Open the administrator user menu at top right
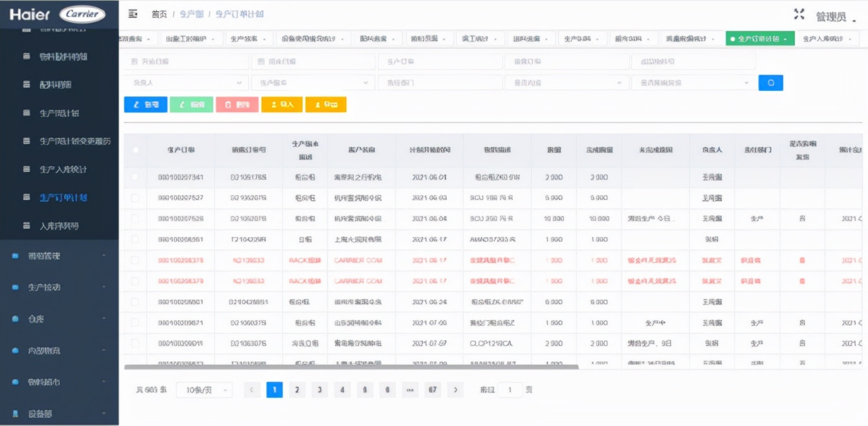The height and width of the screenshot is (426, 868). point(835,17)
